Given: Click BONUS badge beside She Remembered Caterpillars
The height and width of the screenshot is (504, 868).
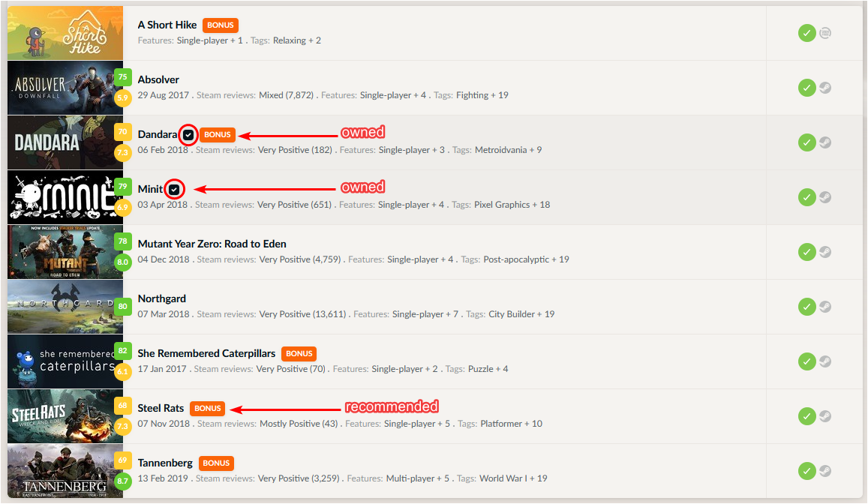Looking at the screenshot, I should click(299, 354).
